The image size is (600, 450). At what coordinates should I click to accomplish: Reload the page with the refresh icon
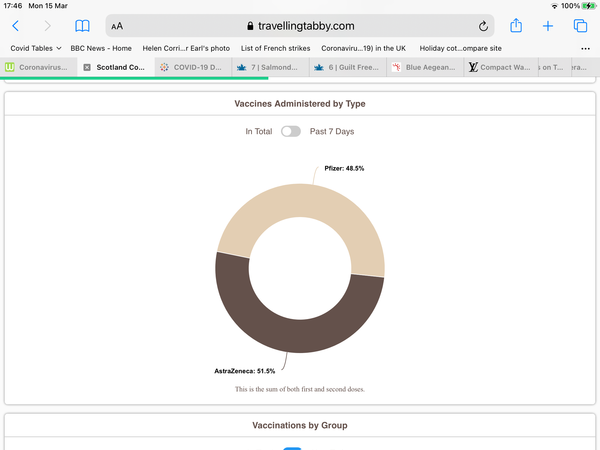(483, 26)
